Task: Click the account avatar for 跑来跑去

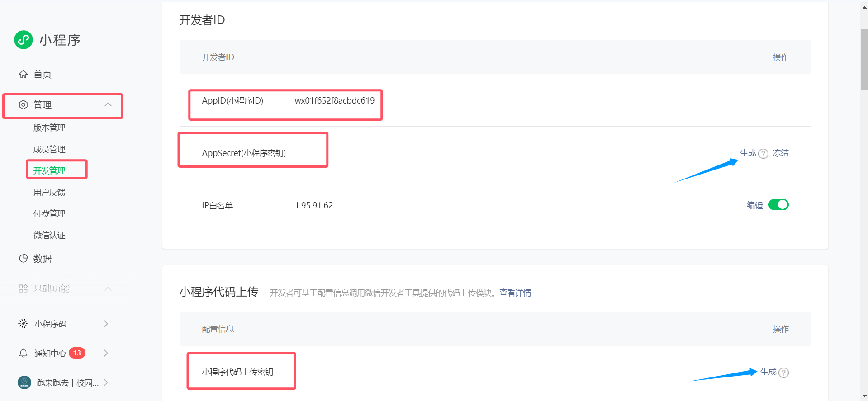Action: click(24, 382)
